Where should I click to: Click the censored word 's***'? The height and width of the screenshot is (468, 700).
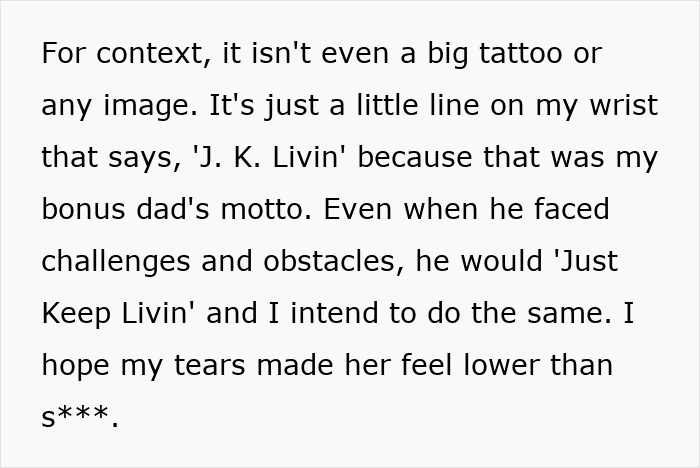[x=76, y=415]
